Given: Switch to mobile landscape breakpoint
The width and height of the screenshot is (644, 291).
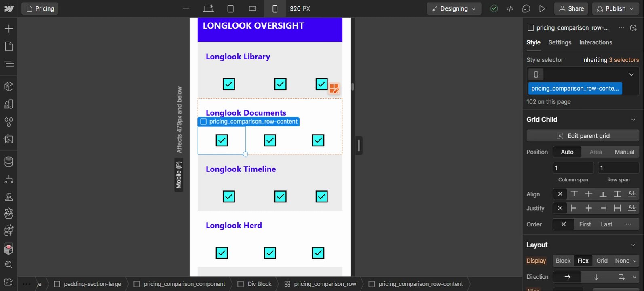Looking at the screenshot, I should (x=253, y=8).
